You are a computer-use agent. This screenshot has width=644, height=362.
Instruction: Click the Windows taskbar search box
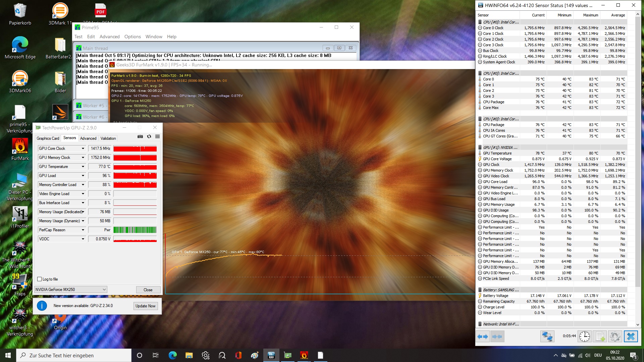coord(74,355)
